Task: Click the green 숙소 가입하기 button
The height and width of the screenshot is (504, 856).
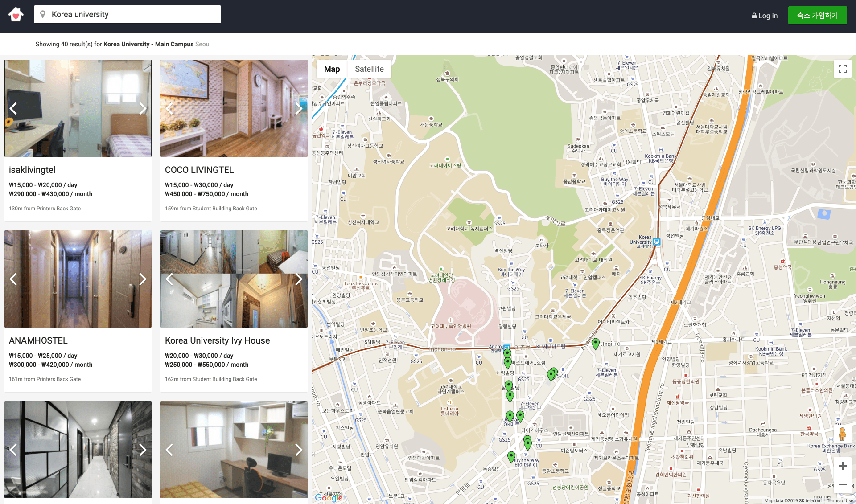Action: [x=817, y=16]
